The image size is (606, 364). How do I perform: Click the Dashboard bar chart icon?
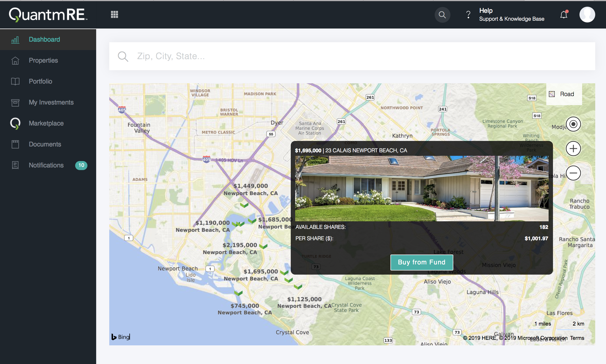pyautogui.click(x=15, y=40)
